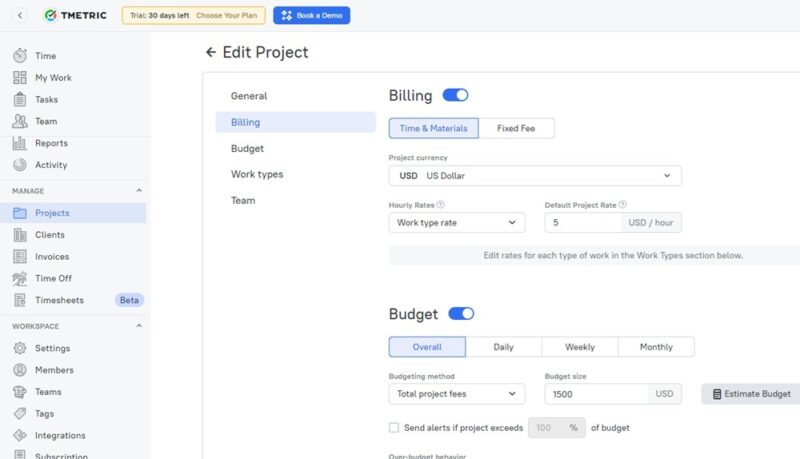This screenshot has width=800, height=459.
Task: Click Choose Your Plan link
Action: 227,15
